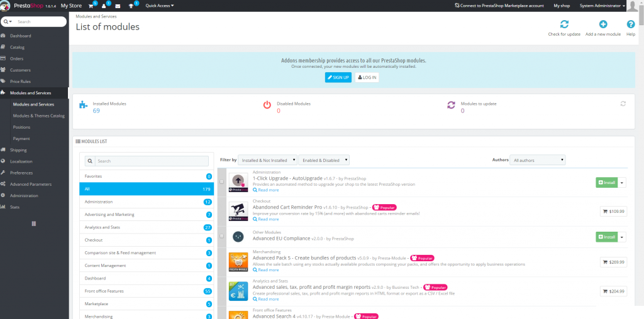The image size is (644, 319).
Task: Click Add a new module icon
Action: click(x=603, y=24)
